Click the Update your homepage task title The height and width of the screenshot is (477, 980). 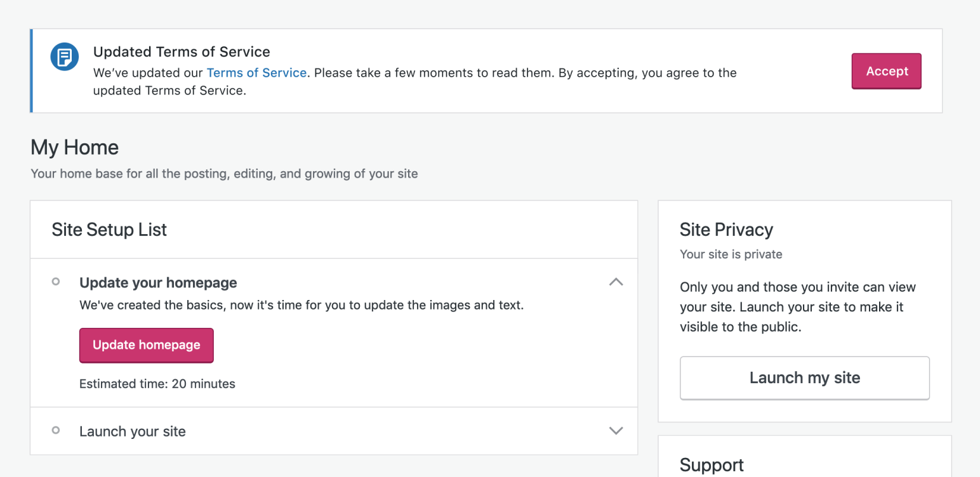click(158, 283)
